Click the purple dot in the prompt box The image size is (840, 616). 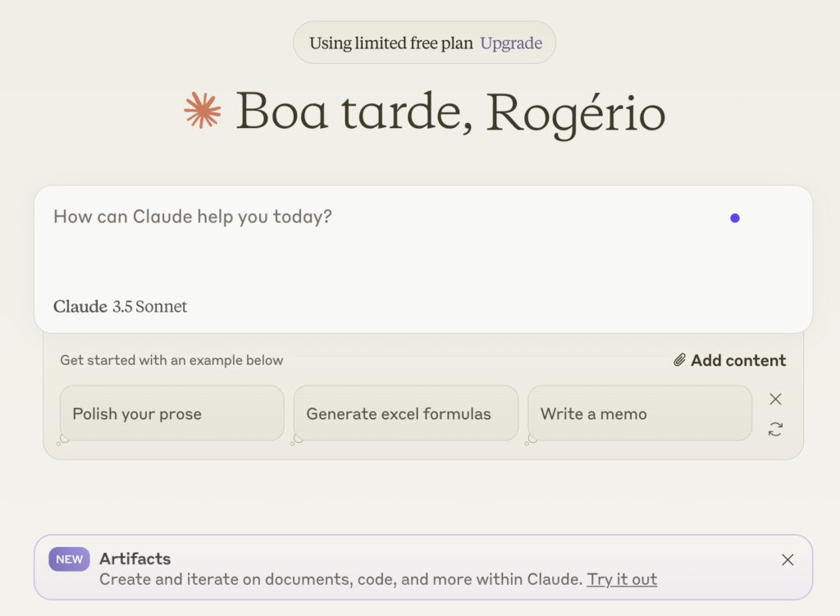(735, 218)
